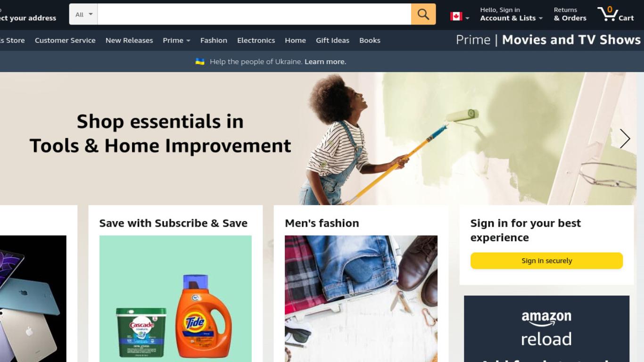The width and height of the screenshot is (644, 362).
Task: Select Electronics in the navigation bar
Action: click(256, 41)
